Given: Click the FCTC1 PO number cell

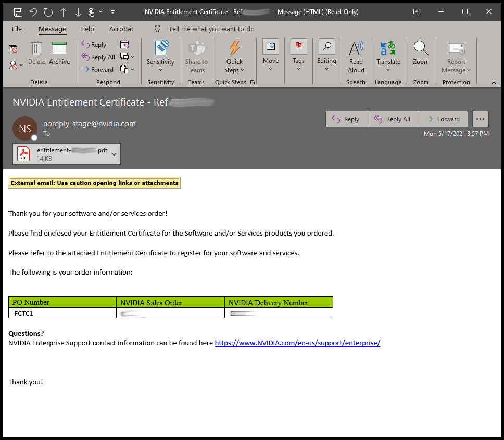Looking at the screenshot, I should tap(62, 313).
